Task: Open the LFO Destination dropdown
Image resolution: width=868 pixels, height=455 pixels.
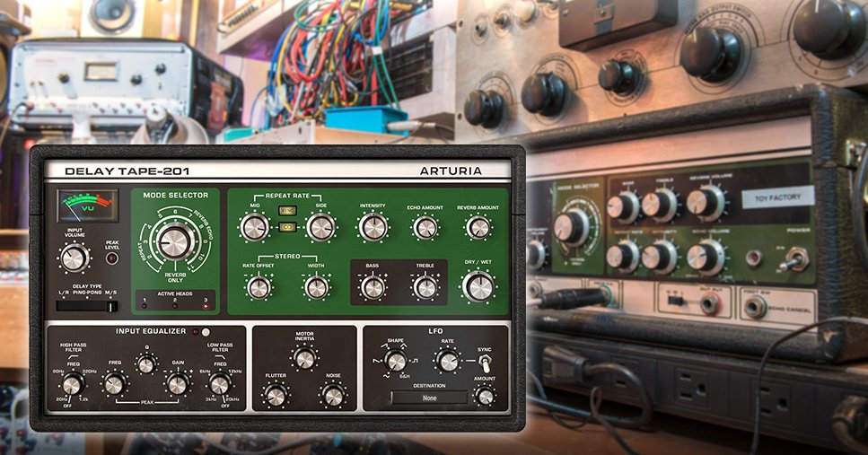Action: pyautogui.click(x=429, y=397)
